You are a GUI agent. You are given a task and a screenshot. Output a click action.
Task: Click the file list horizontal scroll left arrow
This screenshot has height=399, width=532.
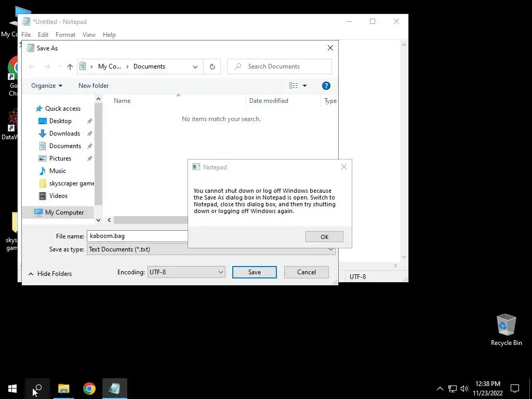[109, 220]
